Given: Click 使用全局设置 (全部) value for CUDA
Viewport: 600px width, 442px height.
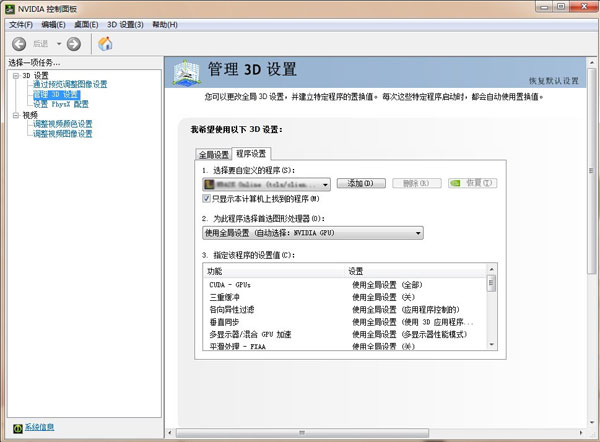Looking at the screenshot, I should [x=387, y=285].
